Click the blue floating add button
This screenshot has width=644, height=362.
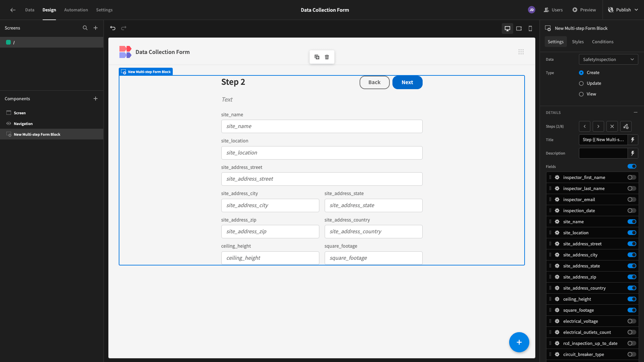pyautogui.click(x=519, y=342)
